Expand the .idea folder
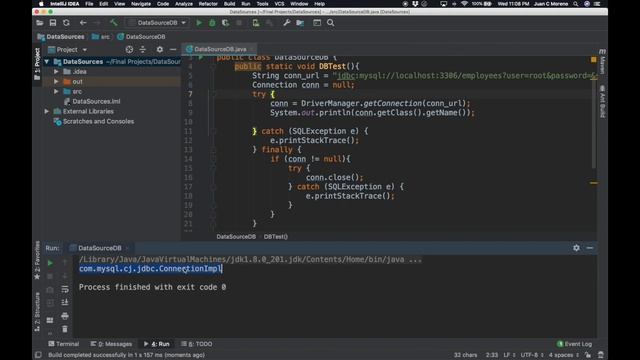This screenshot has width=640, height=360. pos(56,71)
